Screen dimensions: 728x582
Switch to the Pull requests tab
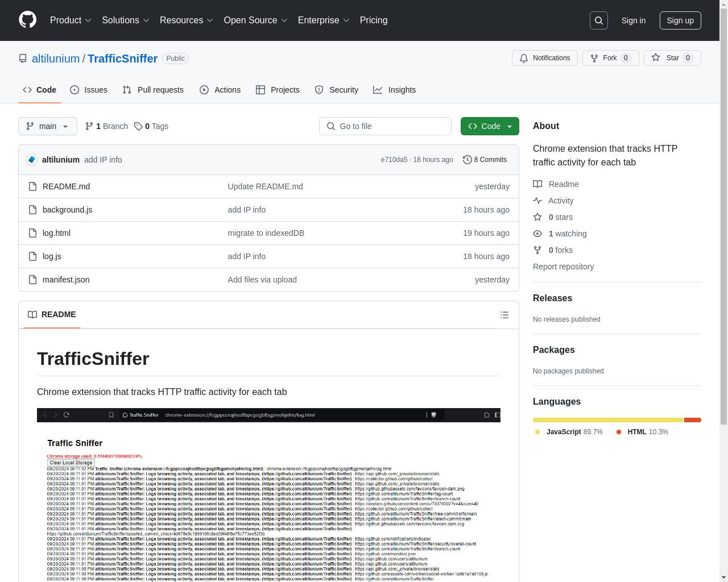pos(153,90)
